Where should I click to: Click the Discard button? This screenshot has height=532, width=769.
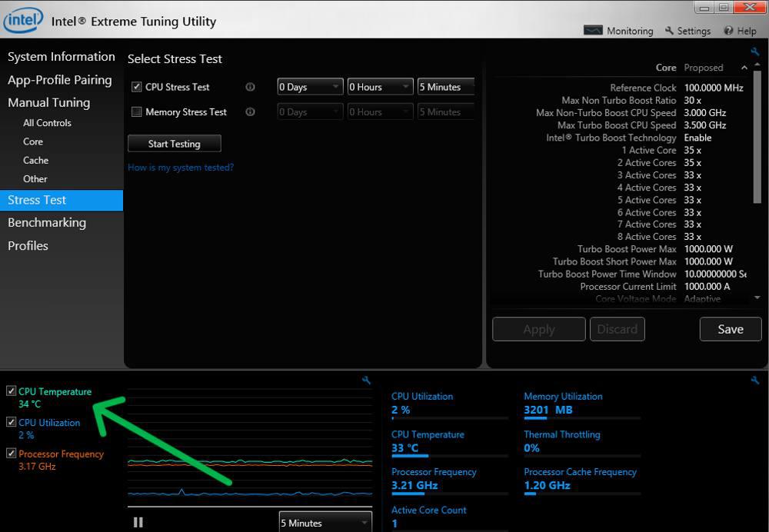617,329
